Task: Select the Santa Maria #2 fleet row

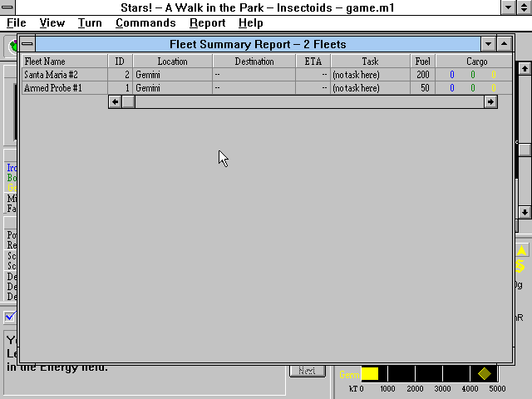Action: click(267, 75)
